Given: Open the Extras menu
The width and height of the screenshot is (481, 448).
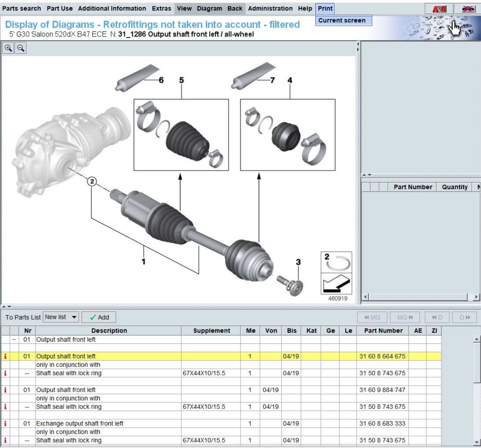Looking at the screenshot, I should click(161, 8).
